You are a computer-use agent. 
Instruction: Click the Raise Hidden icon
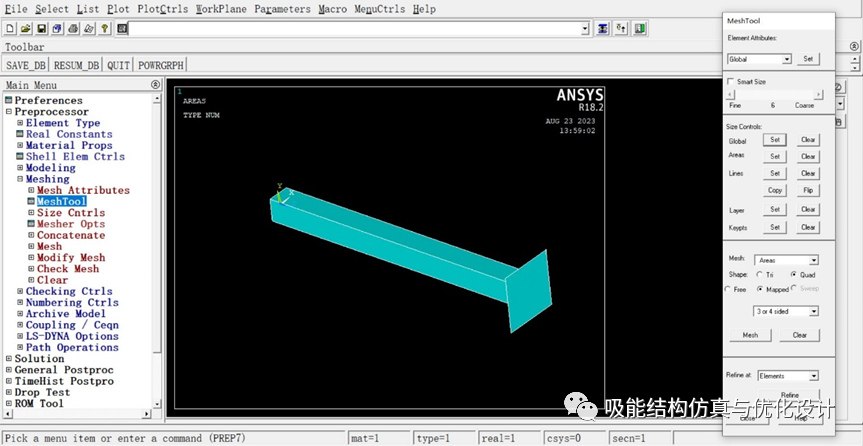click(x=603, y=29)
